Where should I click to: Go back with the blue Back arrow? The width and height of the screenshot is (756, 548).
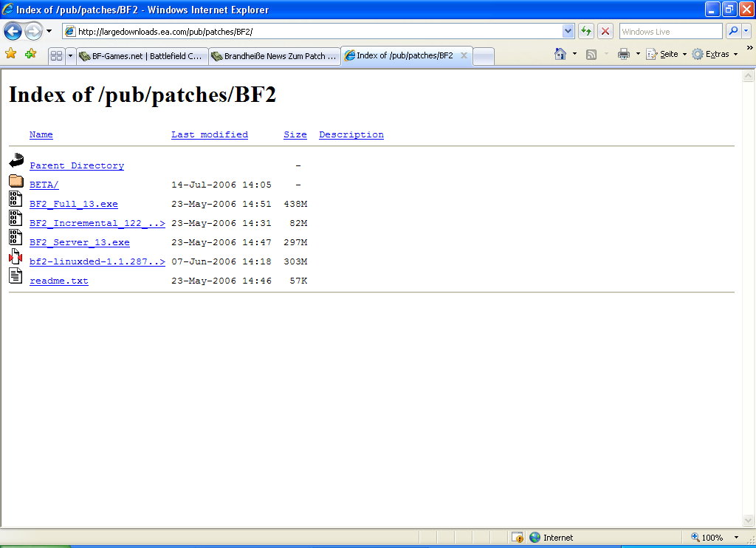coord(13,32)
